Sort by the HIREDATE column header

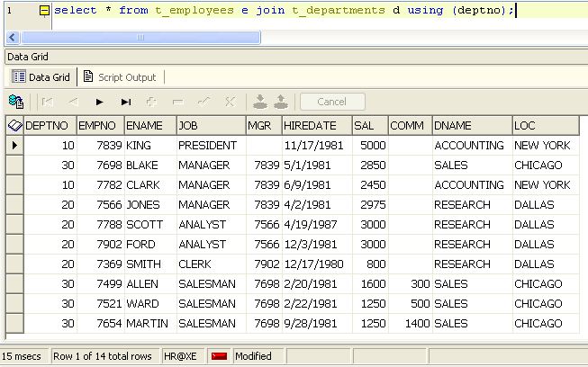click(314, 126)
